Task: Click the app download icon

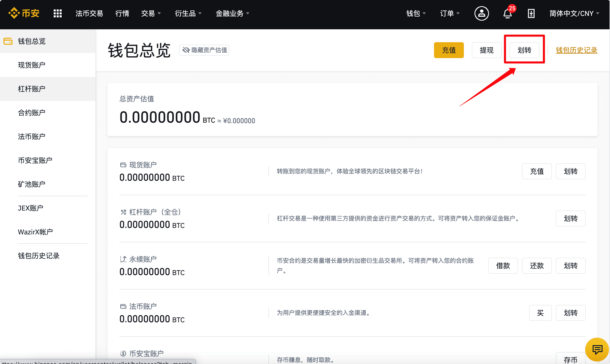Action: tap(531, 13)
